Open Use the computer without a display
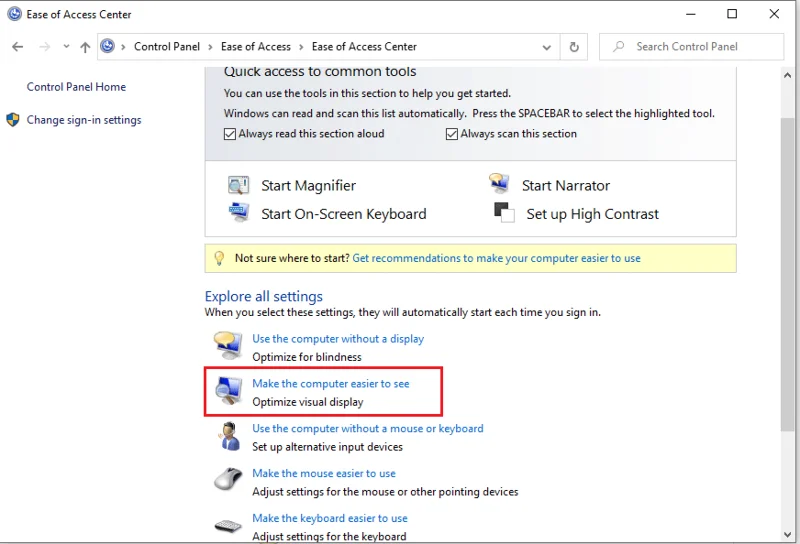Viewport: 800px width, 544px height. (x=338, y=339)
